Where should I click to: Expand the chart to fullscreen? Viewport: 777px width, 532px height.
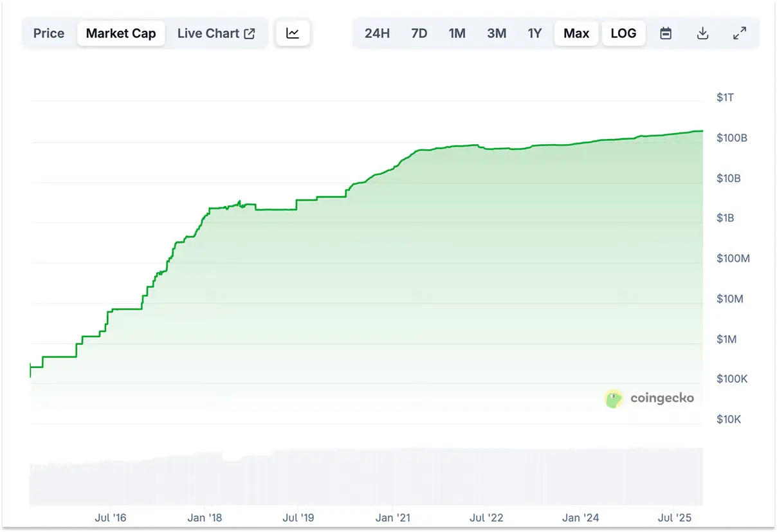(x=740, y=33)
